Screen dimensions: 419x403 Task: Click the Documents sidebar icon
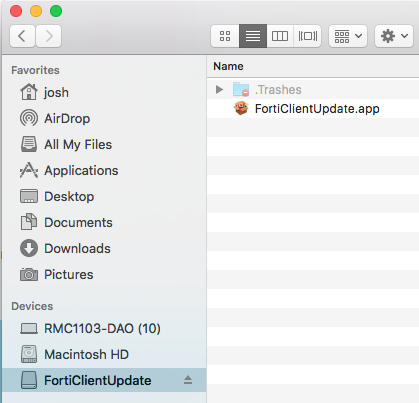(x=29, y=222)
